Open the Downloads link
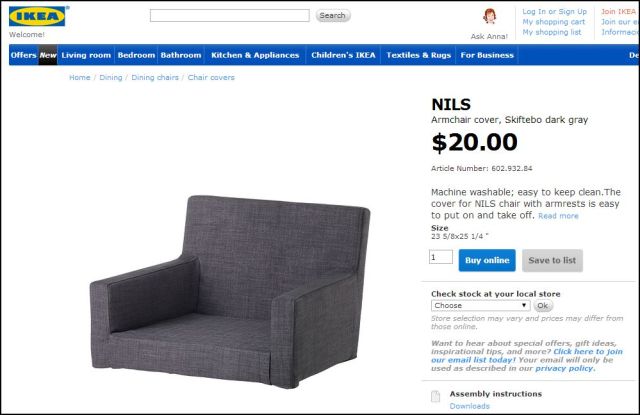Screen dimensions: 640x415 (469, 406)
